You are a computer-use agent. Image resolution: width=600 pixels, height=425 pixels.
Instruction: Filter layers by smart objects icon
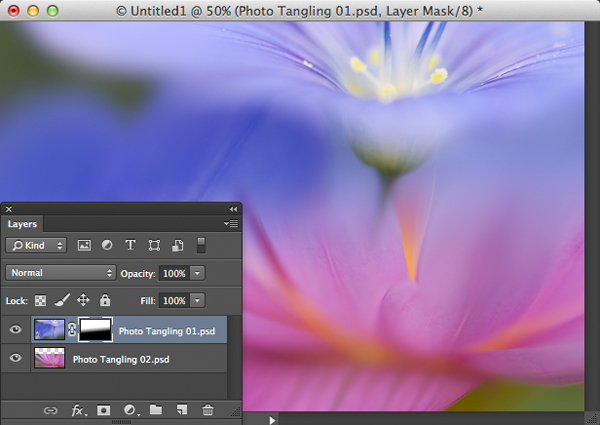click(x=178, y=245)
